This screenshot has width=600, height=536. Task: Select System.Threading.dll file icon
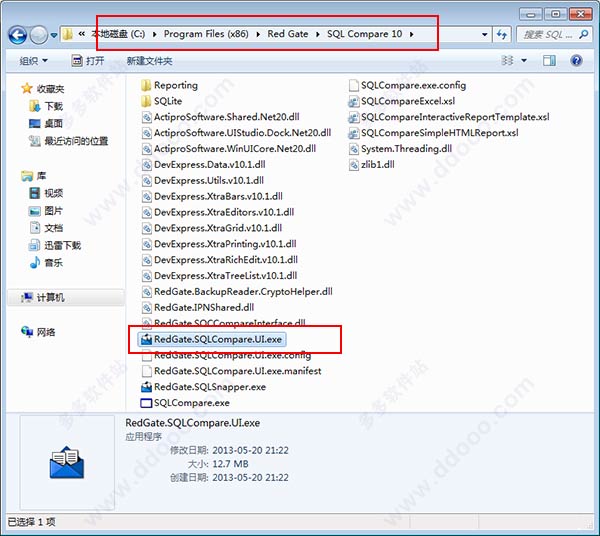[x=354, y=149]
